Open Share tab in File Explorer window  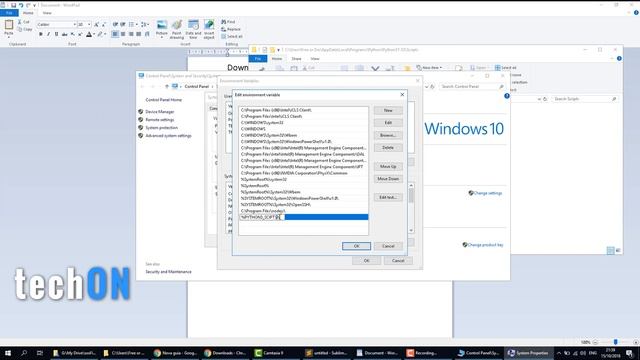click(296, 59)
